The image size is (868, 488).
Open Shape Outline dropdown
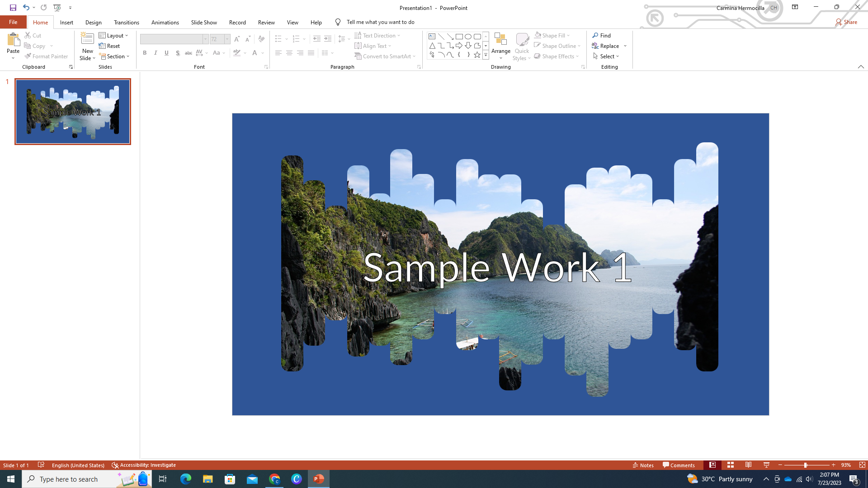(x=557, y=46)
